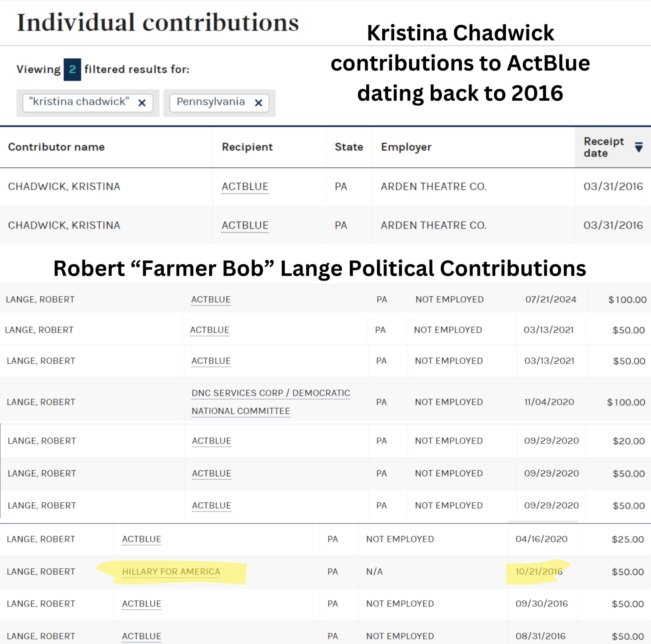Click PA state in the Hillary row
This screenshot has width=651, height=644.
coord(333,572)
